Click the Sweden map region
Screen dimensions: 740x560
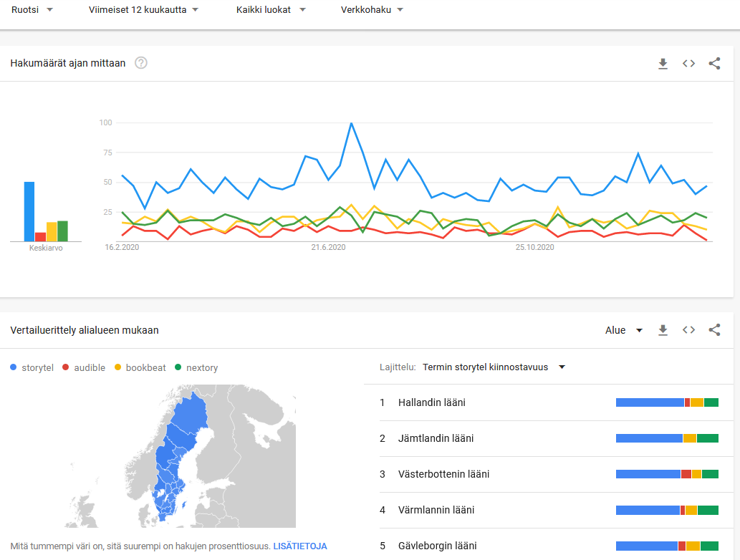179,451
